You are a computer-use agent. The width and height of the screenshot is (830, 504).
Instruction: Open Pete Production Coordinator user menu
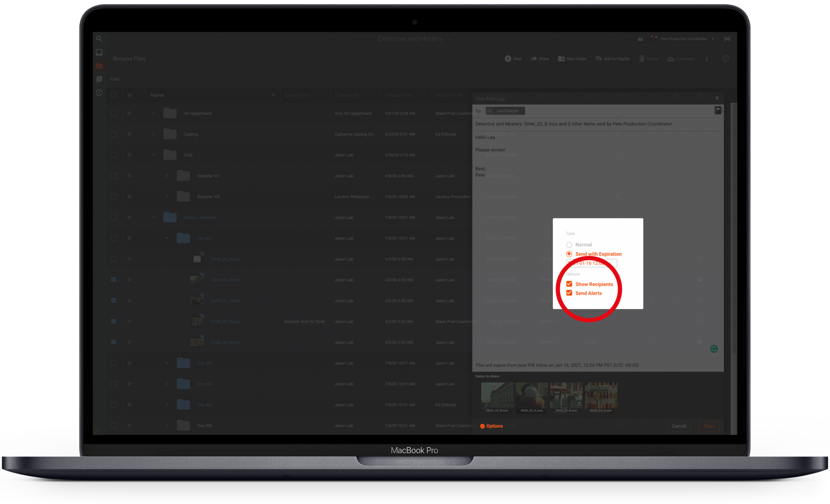coord(684,39)
